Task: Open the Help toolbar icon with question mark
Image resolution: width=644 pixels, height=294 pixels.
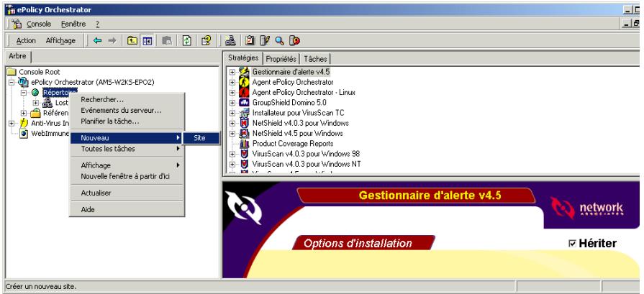Action: pyautogui.click(x=207, y=40)
